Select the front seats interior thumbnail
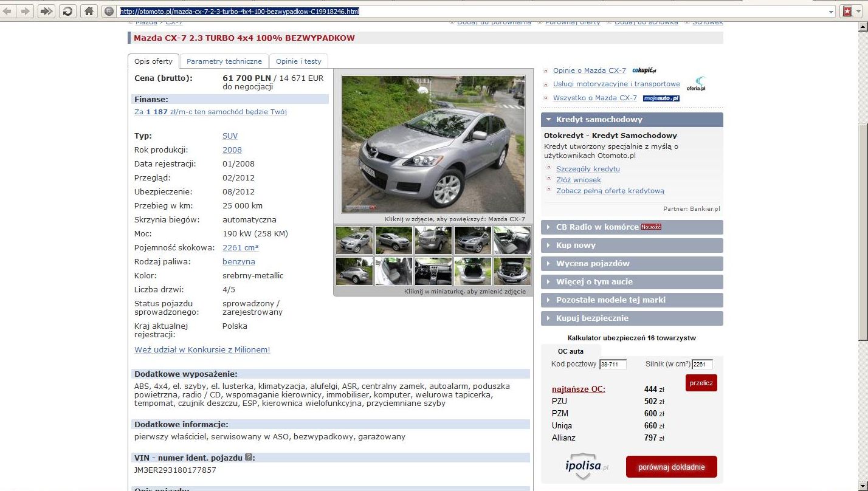Image resolution: width=868 pixels, height=491 pixels. pos(512,240)
